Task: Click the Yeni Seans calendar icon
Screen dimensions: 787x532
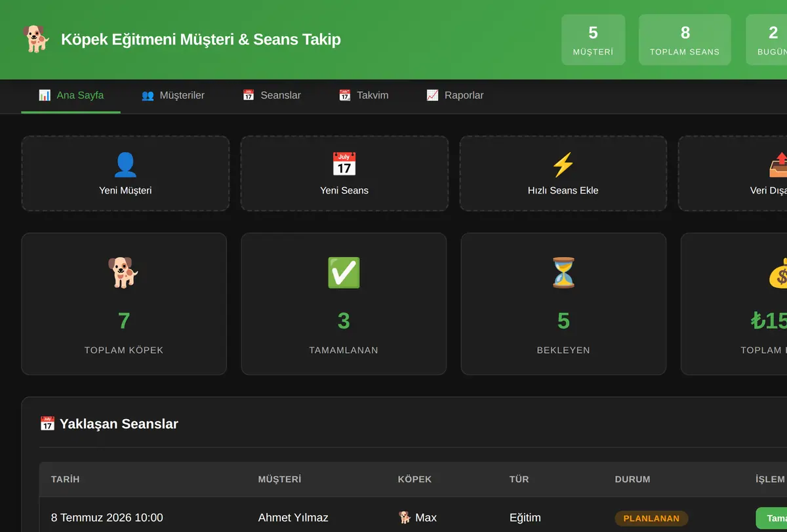Action: pos(344,165)
